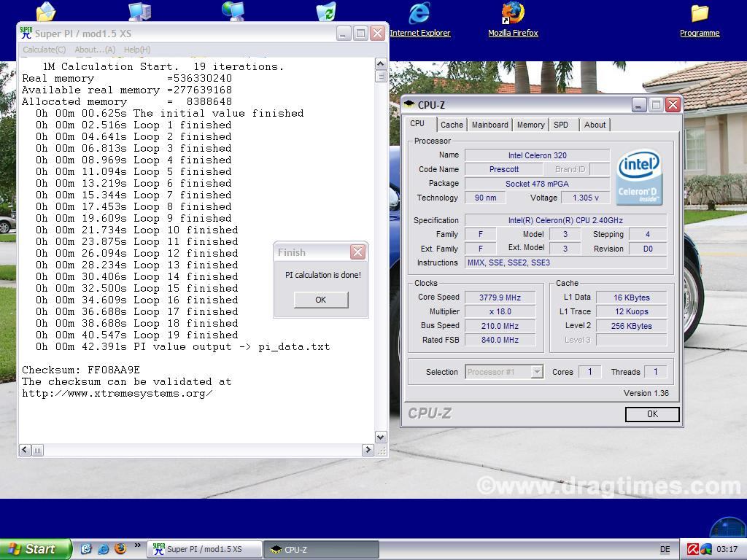Switch to the Mainboard tab
This screenshot has height=560, width=747.
[x=489, y=125]
